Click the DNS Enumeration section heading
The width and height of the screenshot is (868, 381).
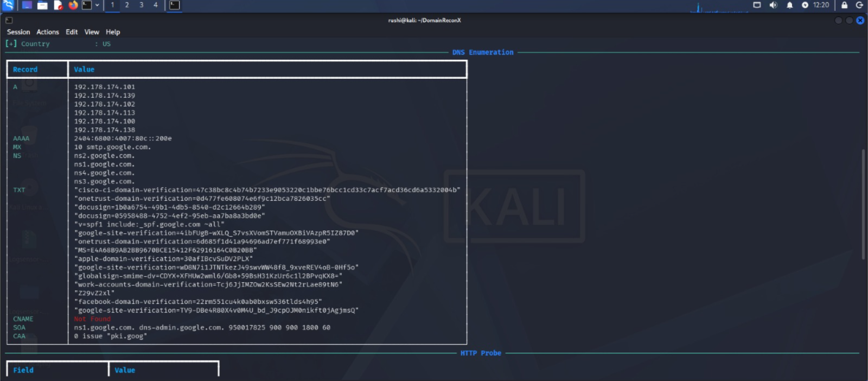point(483,53)
